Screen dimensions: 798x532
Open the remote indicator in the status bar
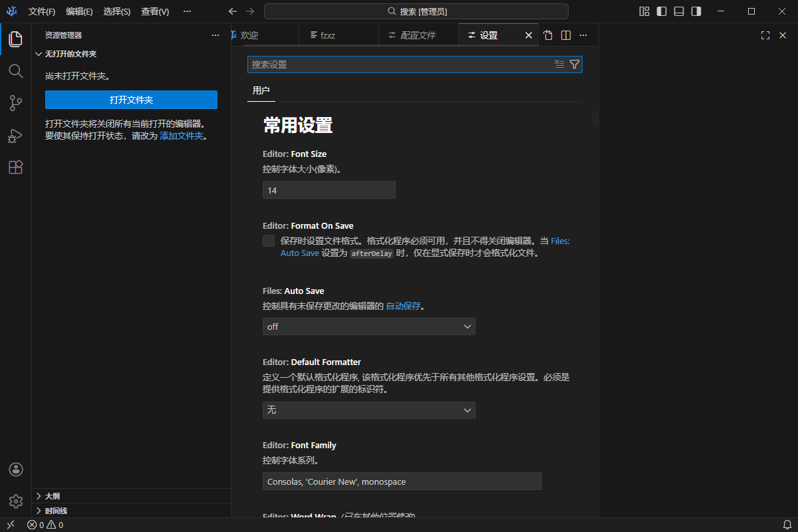(x=10, y=525)
